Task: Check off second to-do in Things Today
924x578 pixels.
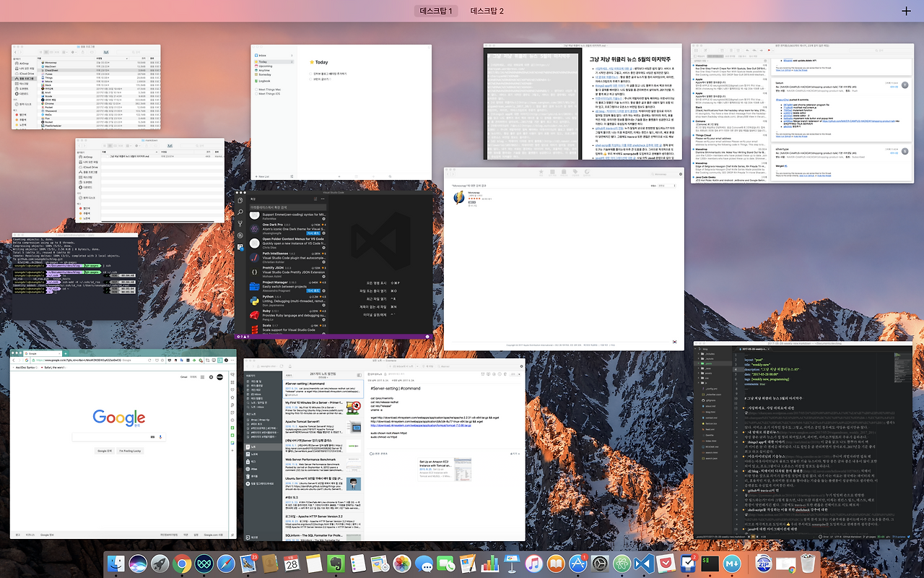Action: (x=311, y=80)
